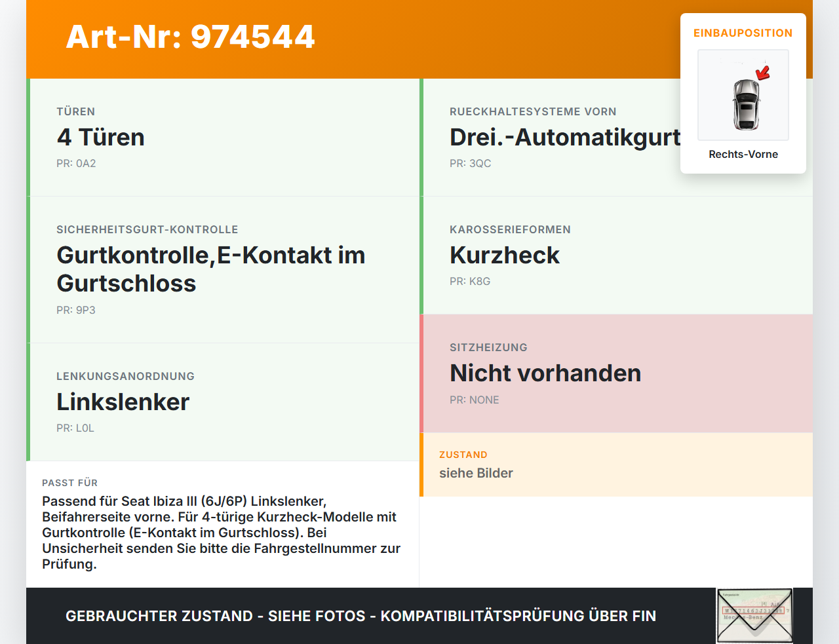Click the orange Zustand sidebar accent stripe

pos(421,464)
